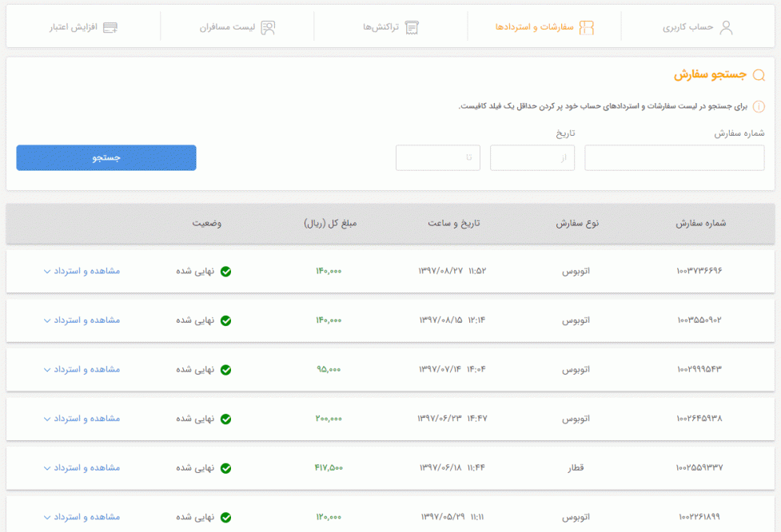Click the amount ۱۲۰,۰۰۰

[329, 518]
